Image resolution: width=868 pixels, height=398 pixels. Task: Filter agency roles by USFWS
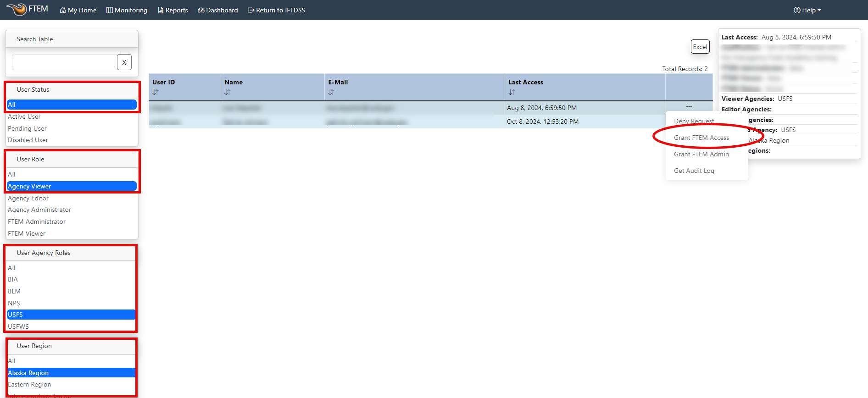(71, 326)
